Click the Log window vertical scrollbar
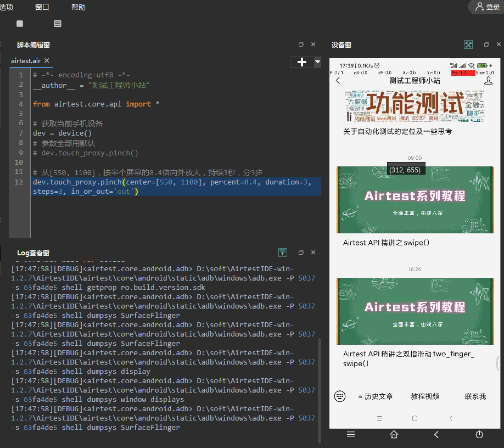 [x=319, y=390]
